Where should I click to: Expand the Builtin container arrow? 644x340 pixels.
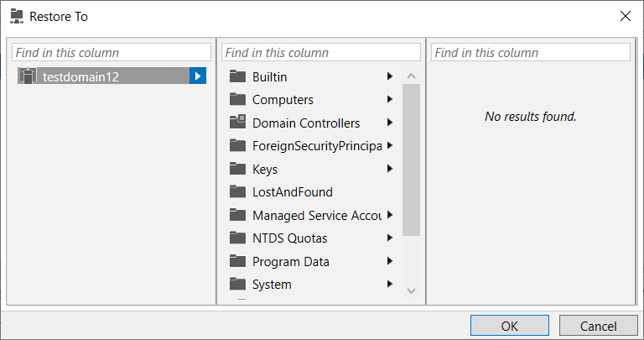(x=390, y=76)
